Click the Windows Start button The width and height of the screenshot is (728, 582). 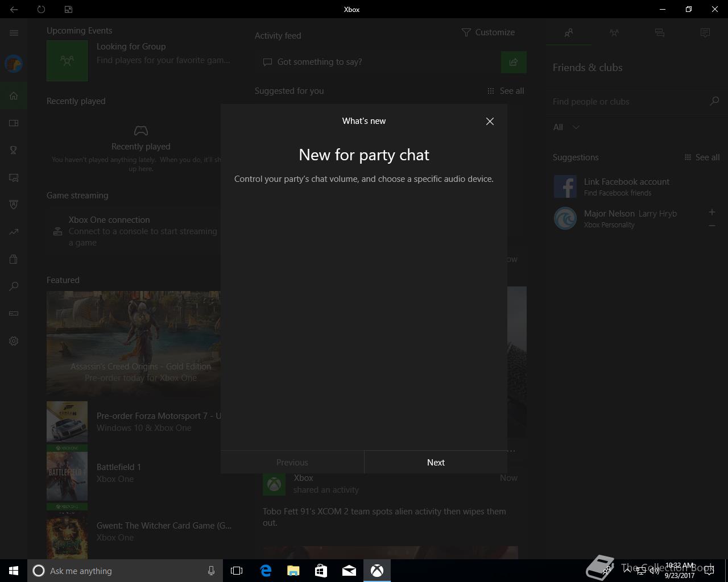pyautogui.click(x=14, y=571)
